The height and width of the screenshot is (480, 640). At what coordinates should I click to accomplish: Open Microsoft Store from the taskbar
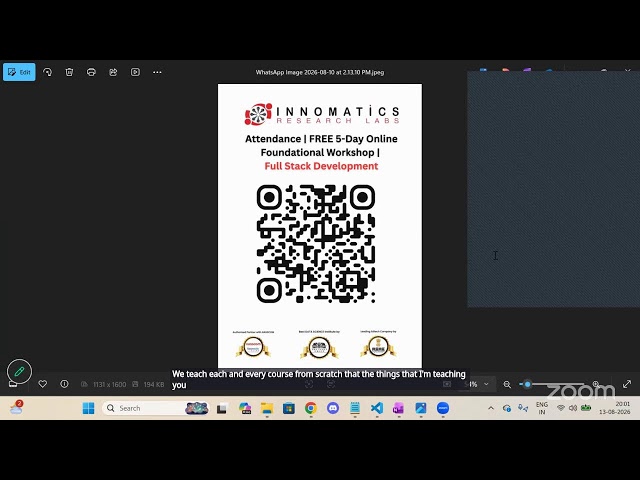tap(289, 408)
